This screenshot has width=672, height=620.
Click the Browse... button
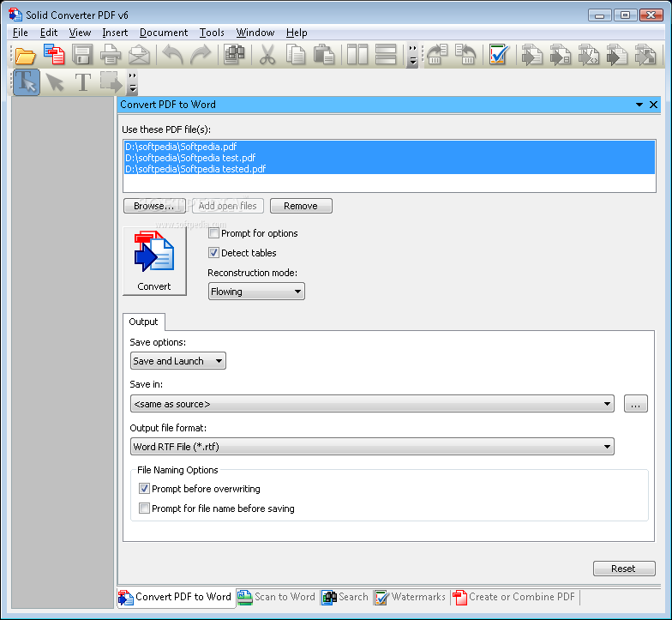tap(154, 206)
